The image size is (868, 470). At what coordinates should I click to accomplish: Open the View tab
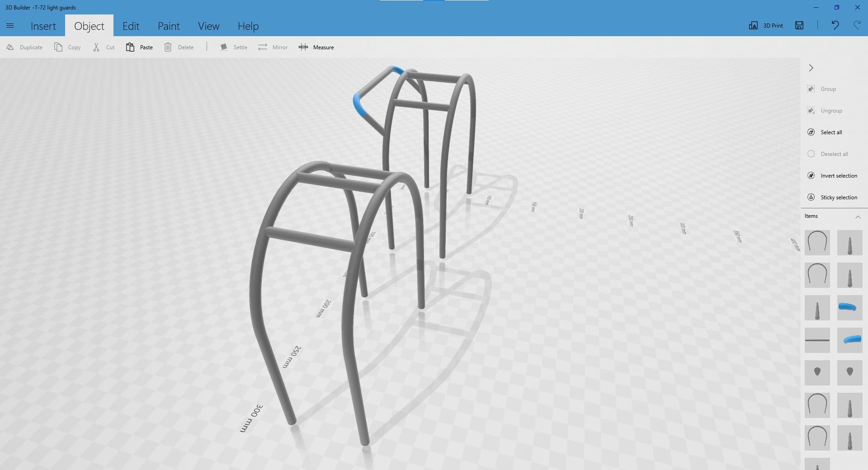pos(208,26)
